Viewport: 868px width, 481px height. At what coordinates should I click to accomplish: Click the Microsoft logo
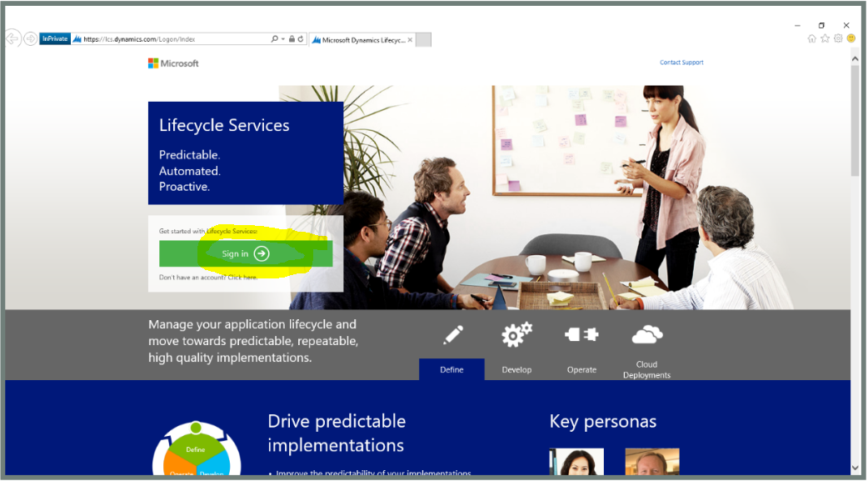(173, 63)
